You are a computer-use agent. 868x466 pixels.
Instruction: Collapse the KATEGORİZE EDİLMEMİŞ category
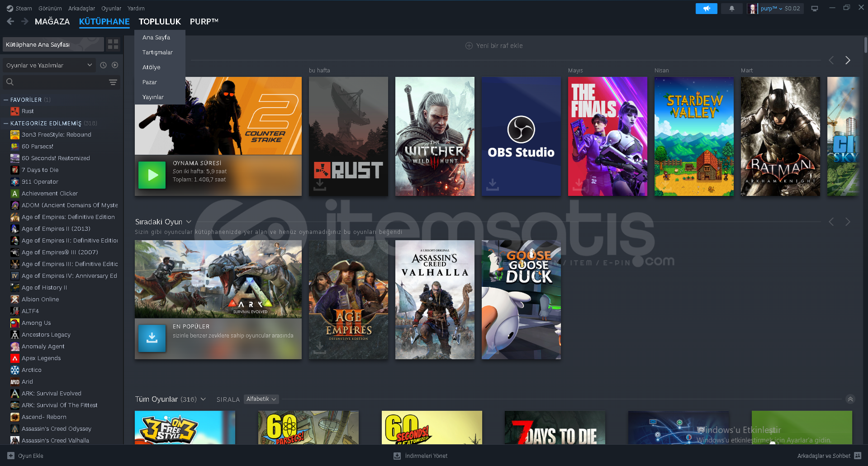point(6,123)
